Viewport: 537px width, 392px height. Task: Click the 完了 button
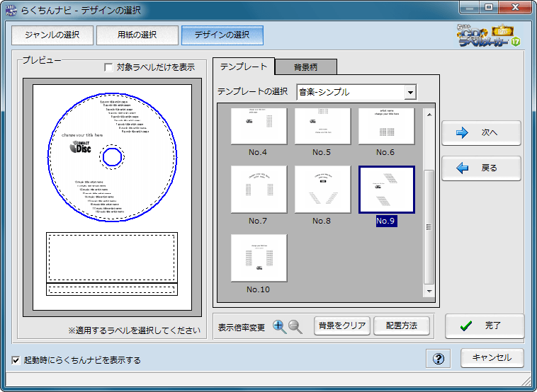tap(485, 326)
